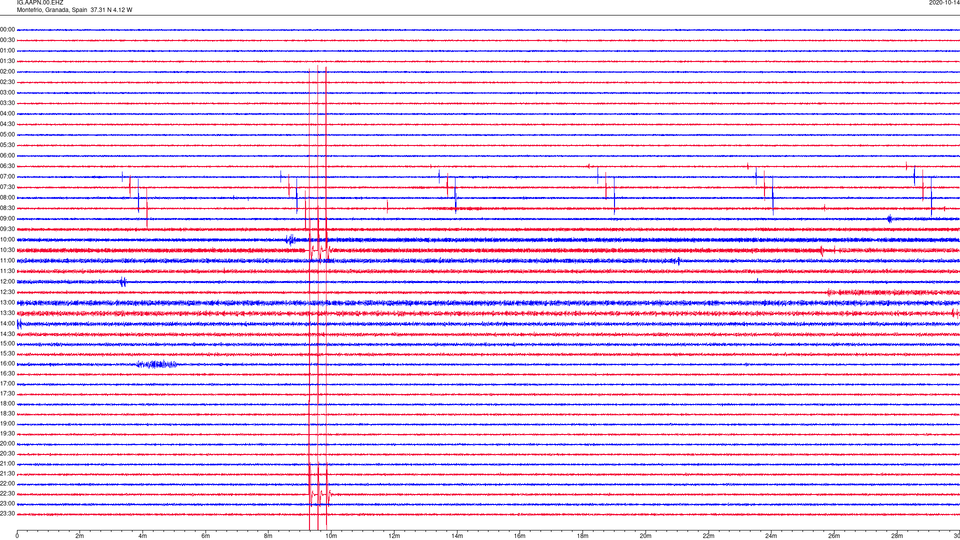This screenshot has width=960, height=540.
Task: Click the 19:00 row label
Action: tap(7, 424)
